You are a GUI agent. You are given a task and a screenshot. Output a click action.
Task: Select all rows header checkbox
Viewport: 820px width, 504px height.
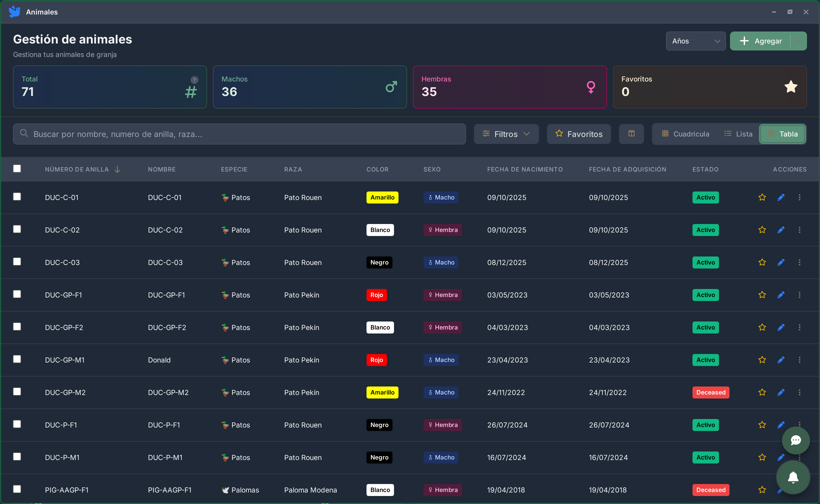tap(17, 169)
